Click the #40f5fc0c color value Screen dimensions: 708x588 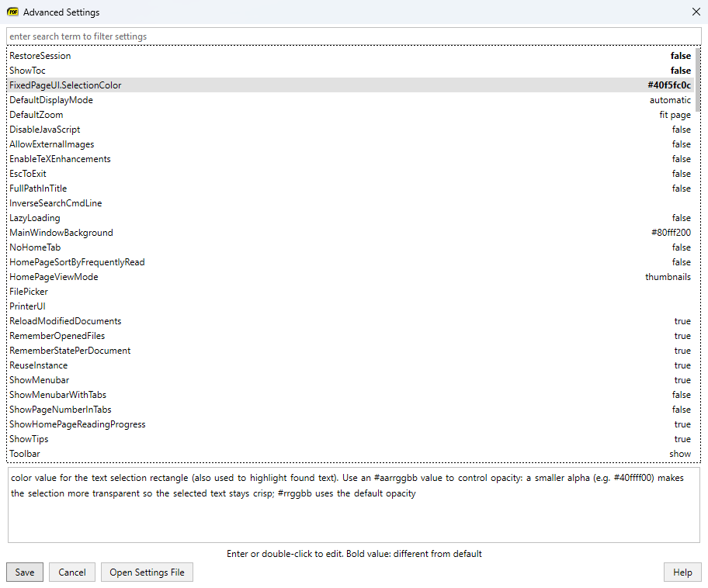668,85
